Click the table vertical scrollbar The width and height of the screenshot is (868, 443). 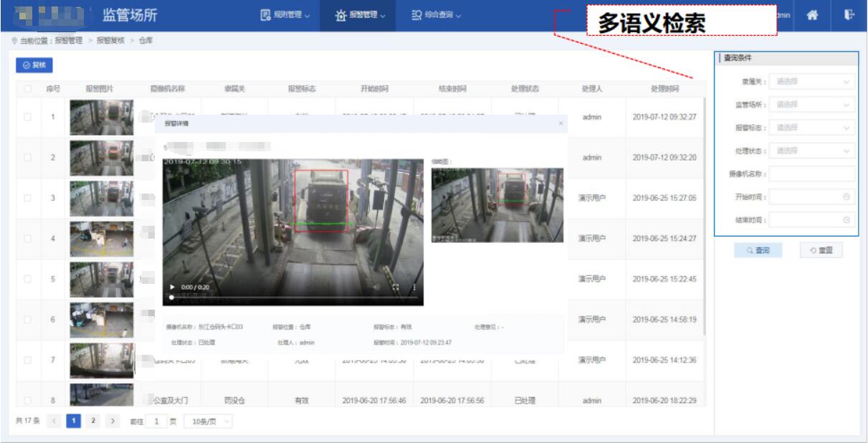(x=706, y=215)
